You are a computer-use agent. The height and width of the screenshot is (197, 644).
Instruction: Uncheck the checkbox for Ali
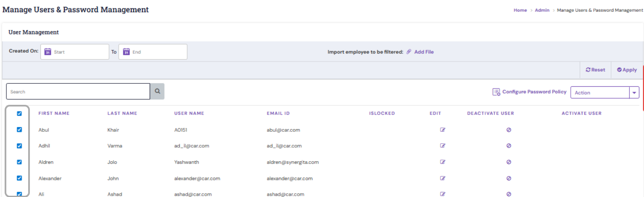(19, 194)
